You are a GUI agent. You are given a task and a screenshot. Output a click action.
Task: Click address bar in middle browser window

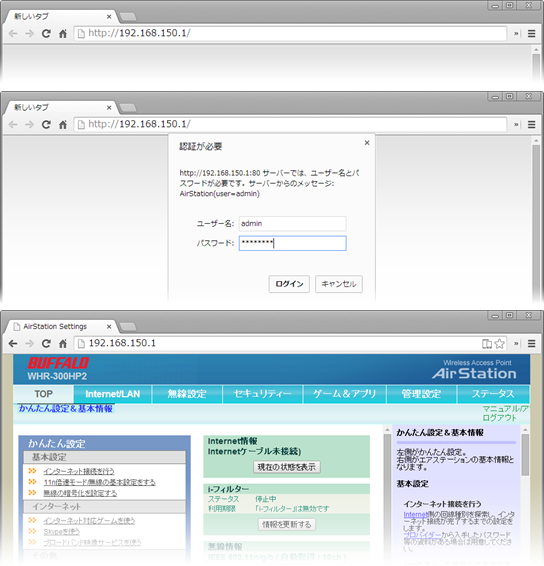pyautogui.click(x=290, y=125)
